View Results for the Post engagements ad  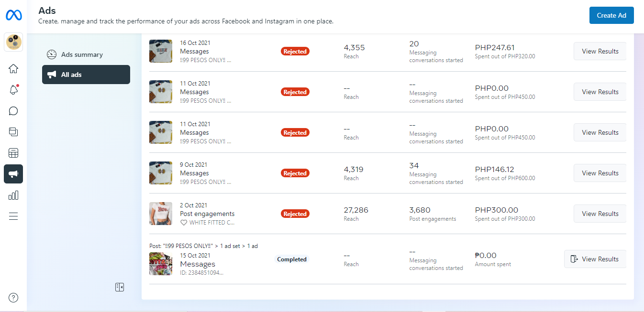[x=600, y=214]
